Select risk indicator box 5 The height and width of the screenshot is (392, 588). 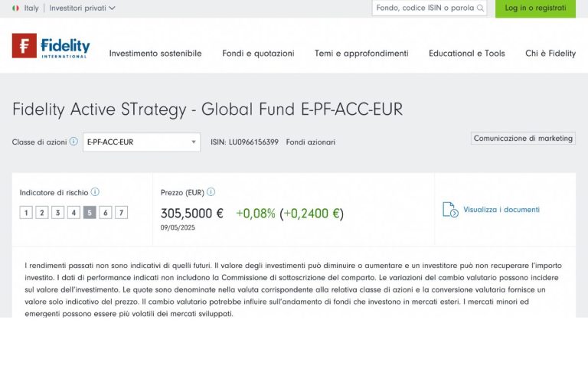(x=90, y=213)
